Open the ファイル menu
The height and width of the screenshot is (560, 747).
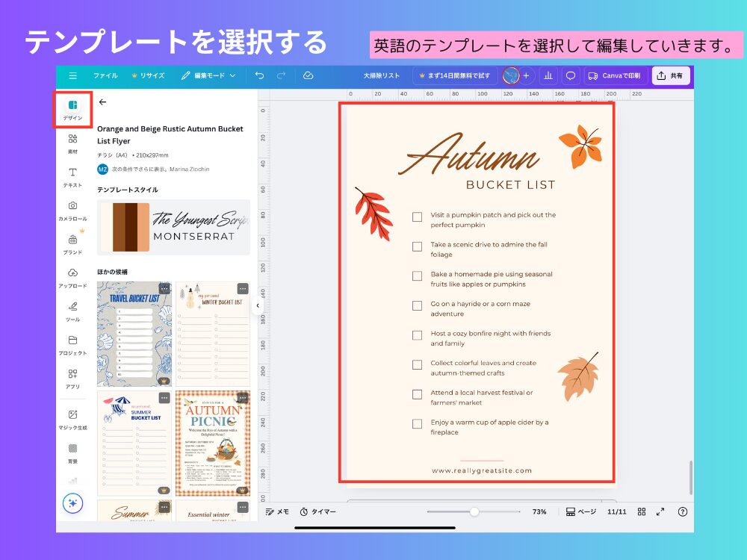coord(105,76)
